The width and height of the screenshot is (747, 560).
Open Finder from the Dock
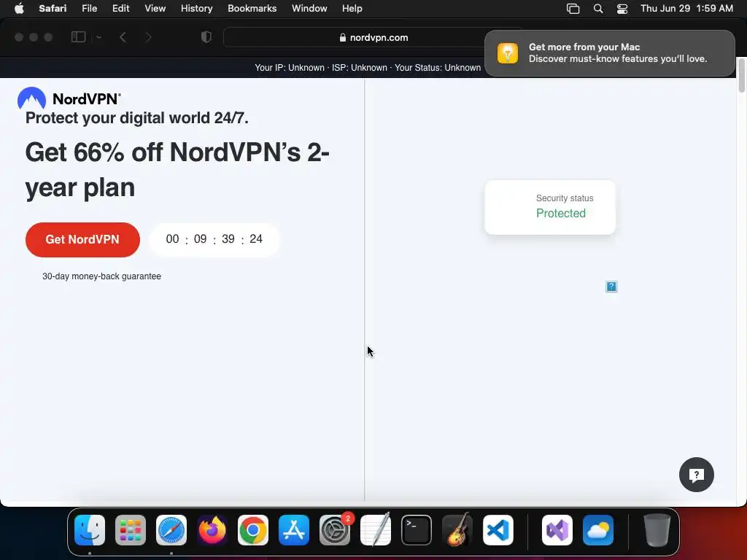point(90,530)
